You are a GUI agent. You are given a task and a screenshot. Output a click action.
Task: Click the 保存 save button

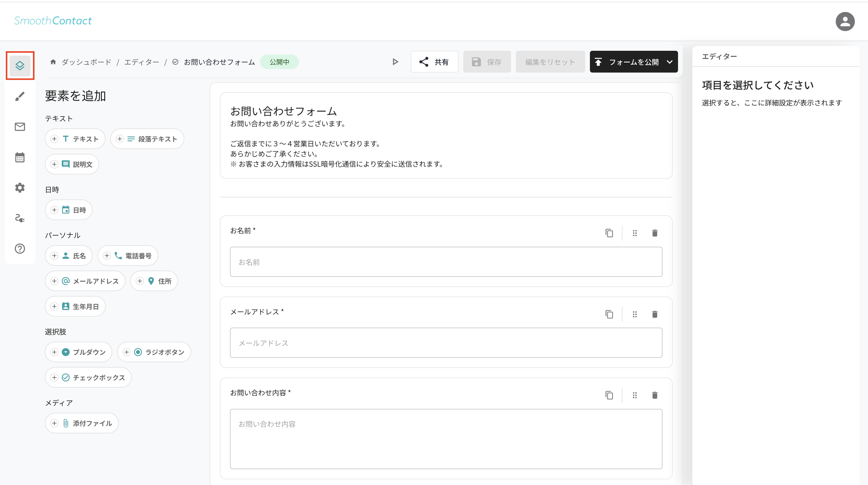(487, 62)
